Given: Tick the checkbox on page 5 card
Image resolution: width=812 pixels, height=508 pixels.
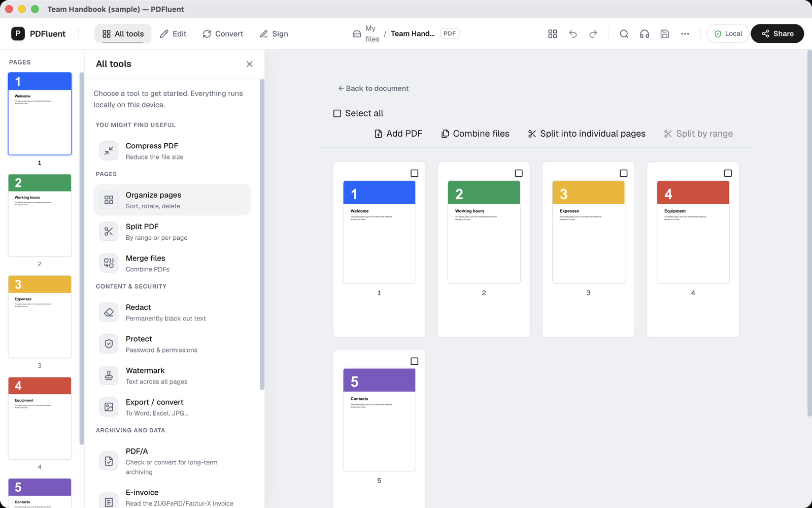Looking at the screenshot, I should 414,361.
